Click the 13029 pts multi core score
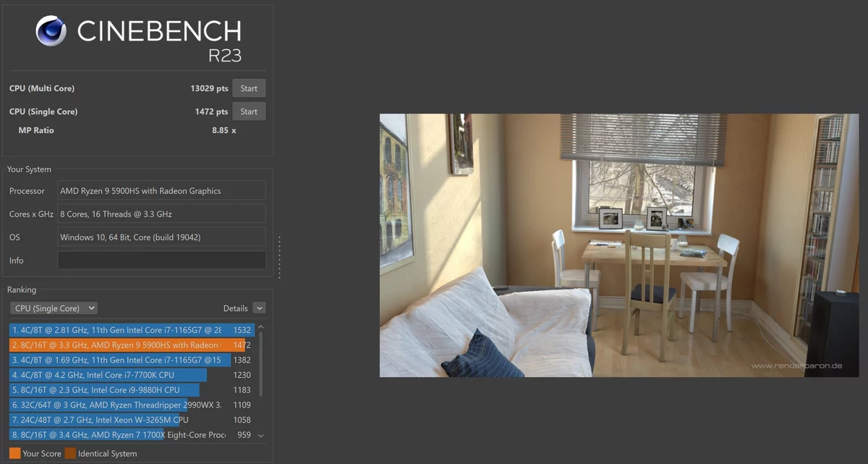 click(209, 88)
